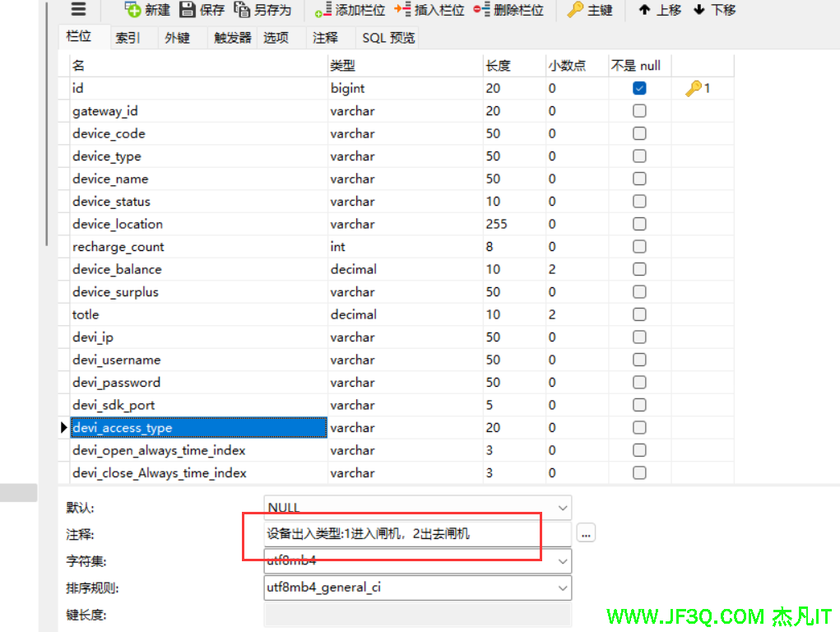The image size is (840, 632).
Task: Open collation utf8mb4_general_ci dropdown
Action: click(x=563, y=588)
